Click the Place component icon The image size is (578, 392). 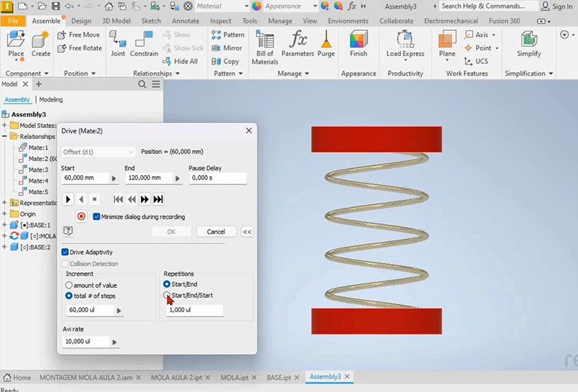coord(16,40)
